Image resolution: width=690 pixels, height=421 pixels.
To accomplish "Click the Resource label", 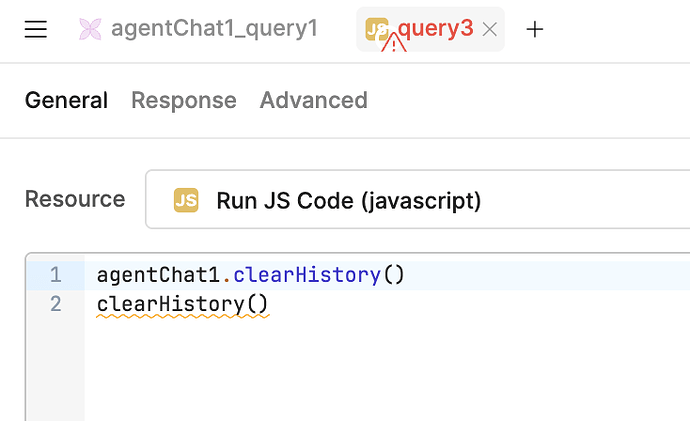I will 75,199.
